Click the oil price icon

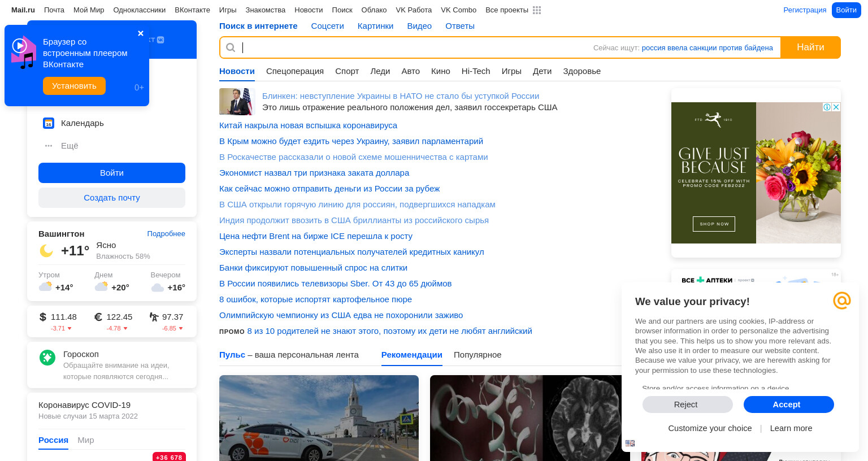(154, 317)
